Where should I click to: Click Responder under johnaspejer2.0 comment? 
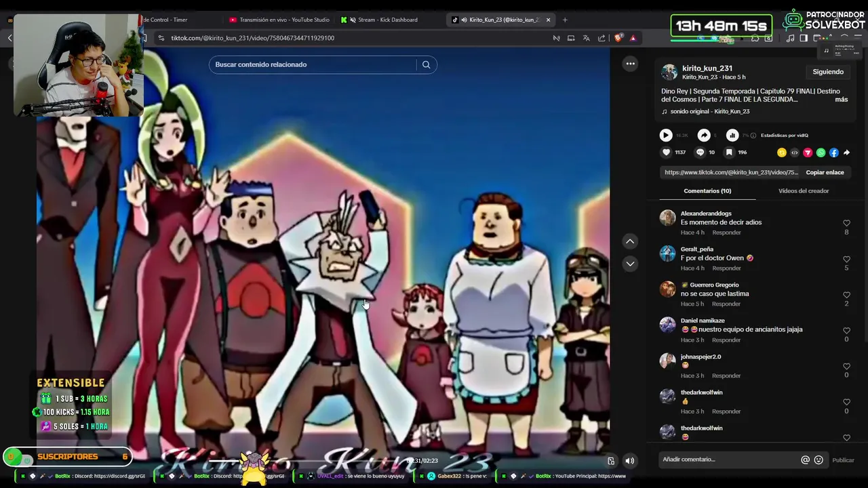point(726,376)
